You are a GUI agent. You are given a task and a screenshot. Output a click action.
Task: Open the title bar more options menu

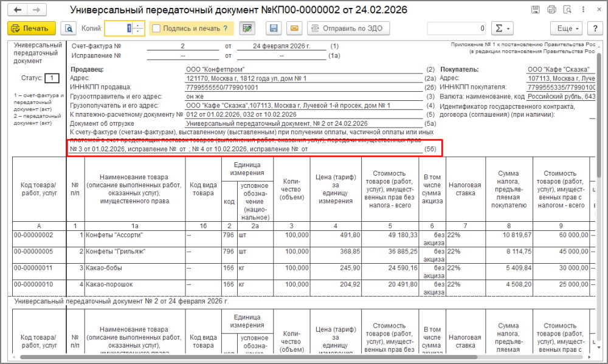pyautogui.click(x=582, y=10)
